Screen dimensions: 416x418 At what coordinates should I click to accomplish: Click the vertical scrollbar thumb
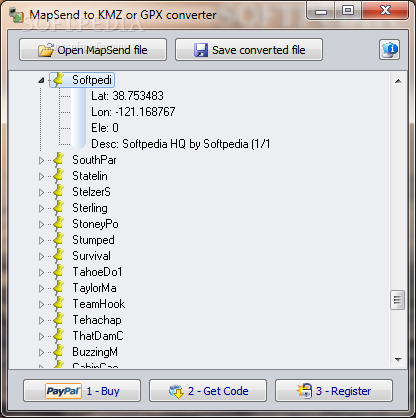[x=397, y=300]
